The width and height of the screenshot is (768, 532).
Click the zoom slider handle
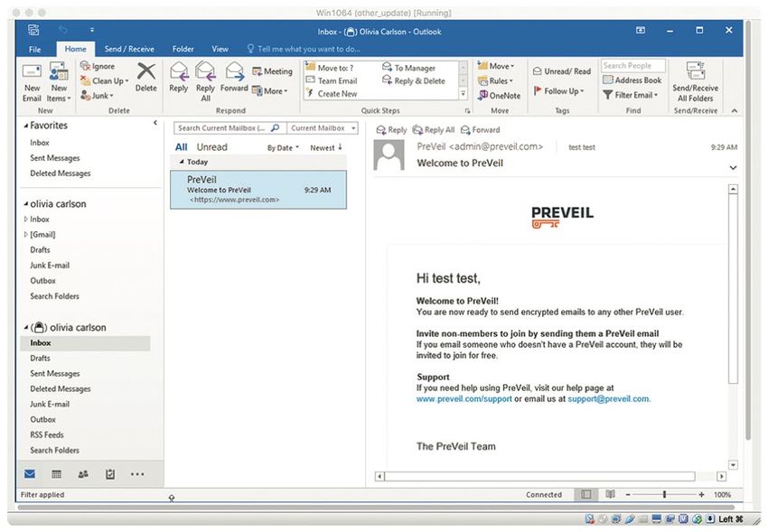pyautogui.click(x=664, y=494)
